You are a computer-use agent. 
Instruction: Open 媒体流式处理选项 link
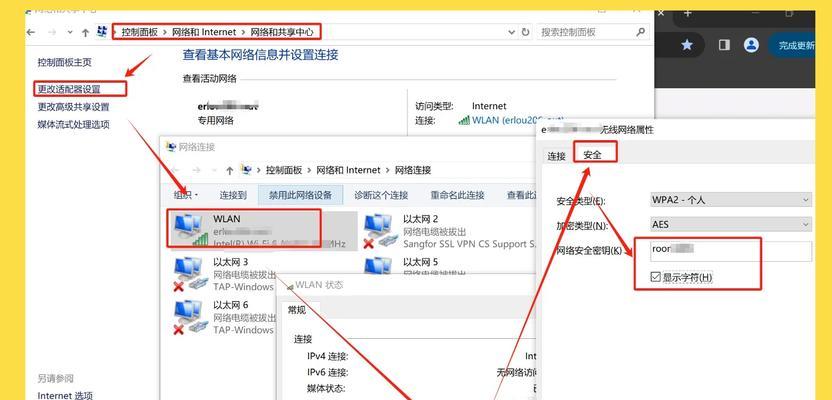[73, 125]
